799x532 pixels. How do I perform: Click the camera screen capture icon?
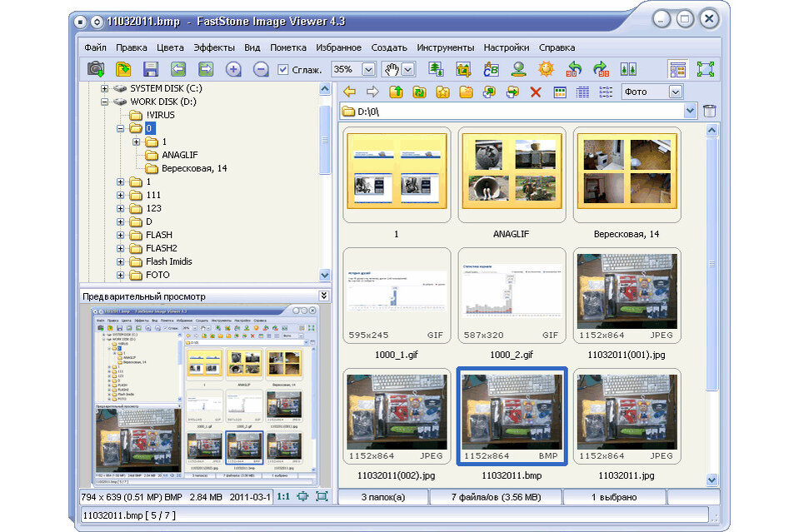(96, 69)
